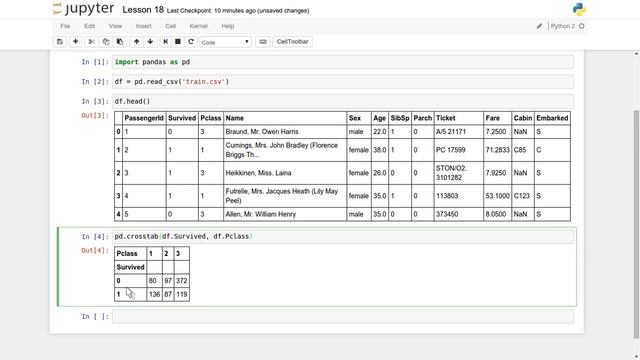Screen dimensions: 640x360
Task: Click the Jupyter logo
Action: 84,9
